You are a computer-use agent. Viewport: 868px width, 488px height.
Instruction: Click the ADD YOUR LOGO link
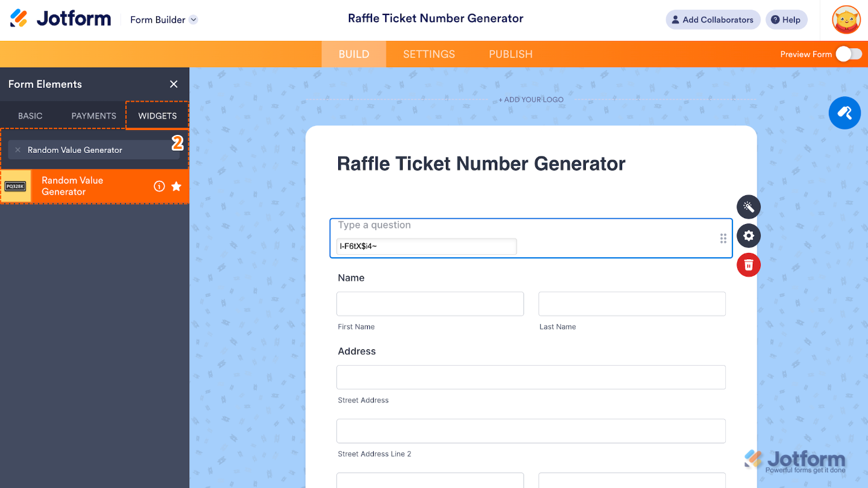[x=531, y=99]
